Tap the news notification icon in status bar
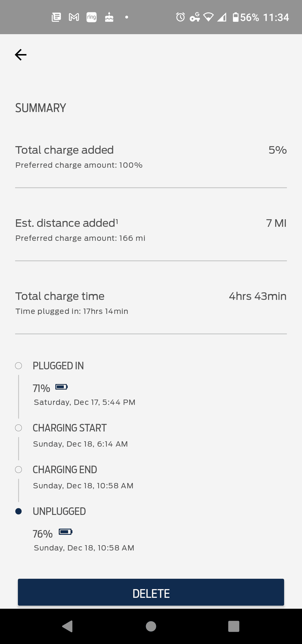Screen dimensions: 302x644 click(56, 17)
